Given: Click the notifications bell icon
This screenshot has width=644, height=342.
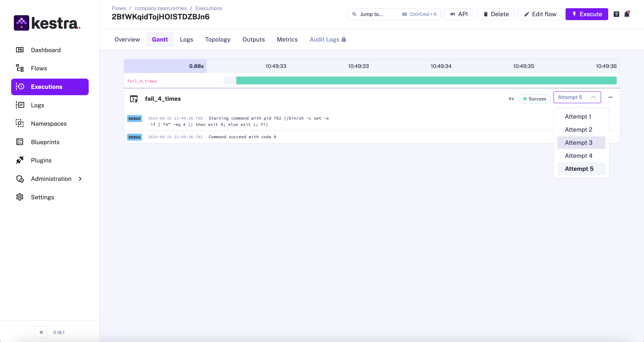Looking at the screenshot, I should pos(627,14).
